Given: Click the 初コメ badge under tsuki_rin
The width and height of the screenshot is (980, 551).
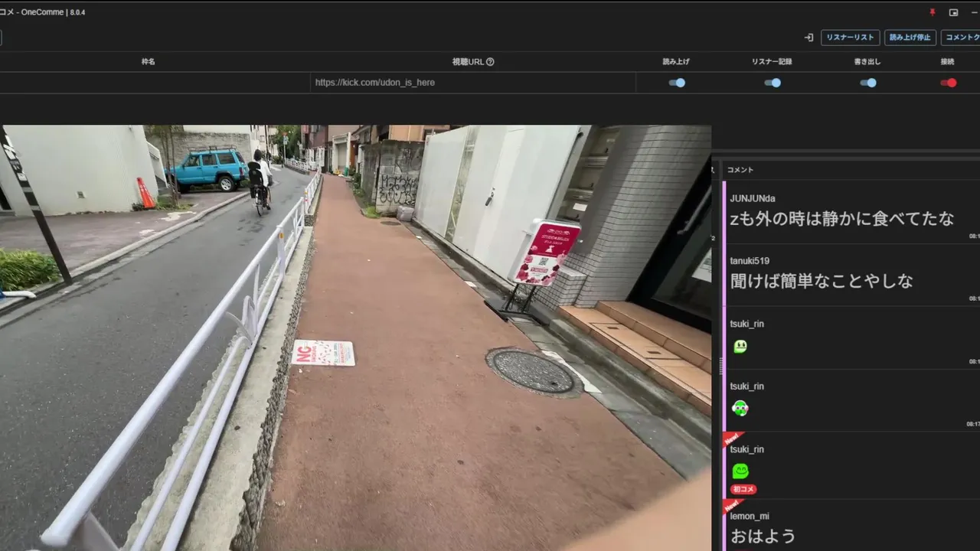Looking at the screenshot, I should coord(743,489).
